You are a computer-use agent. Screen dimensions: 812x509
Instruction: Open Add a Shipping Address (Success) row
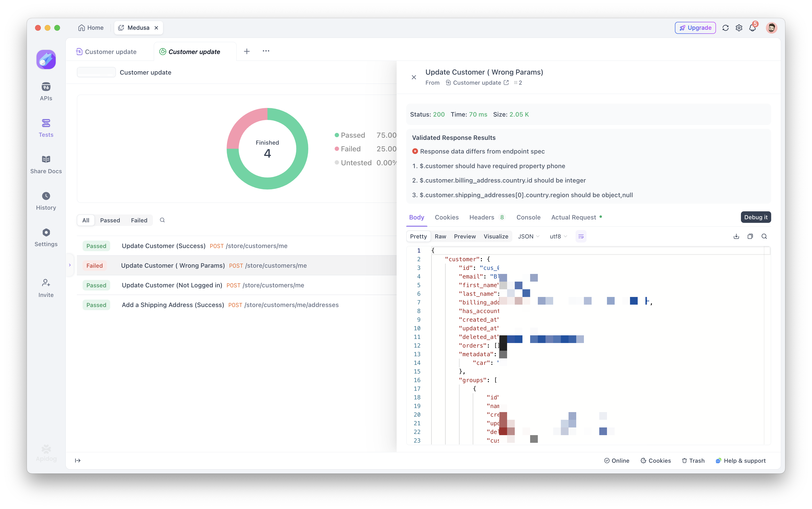(x=236, y=305)
